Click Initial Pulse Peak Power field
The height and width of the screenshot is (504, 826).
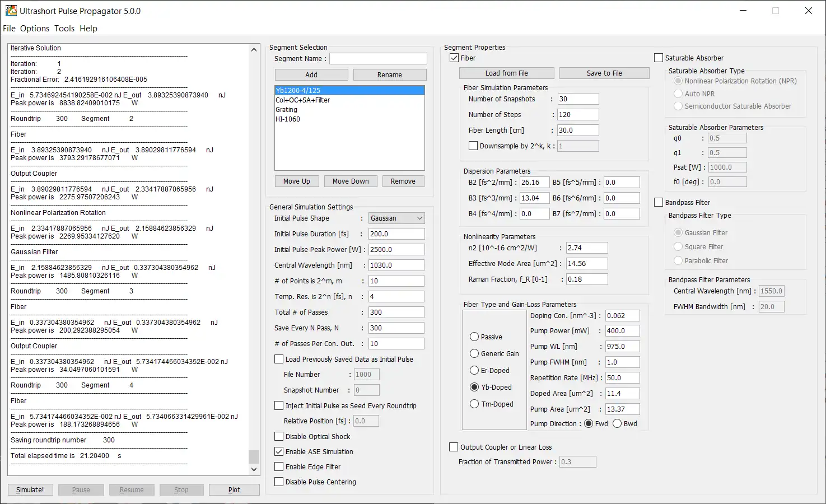coord(396,250)
